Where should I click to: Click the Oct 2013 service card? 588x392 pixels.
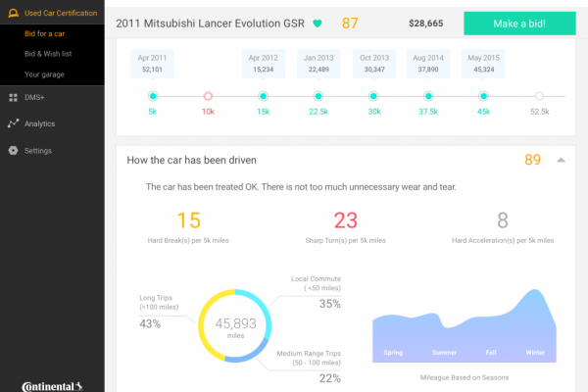374,64
